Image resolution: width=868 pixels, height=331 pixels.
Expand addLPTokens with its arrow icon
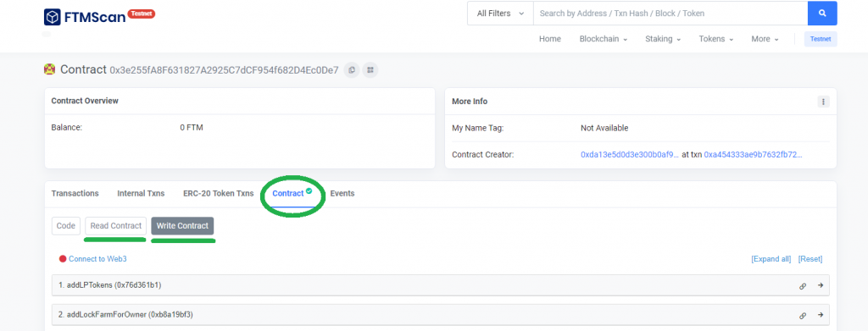click(x=821, y=285)
